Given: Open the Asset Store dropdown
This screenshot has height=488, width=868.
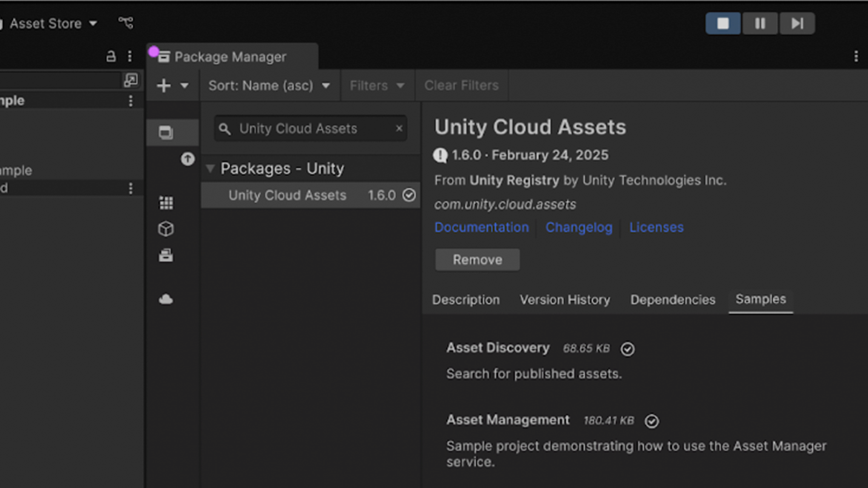Looking at the screenshot, I should click(x=53, y=23).
